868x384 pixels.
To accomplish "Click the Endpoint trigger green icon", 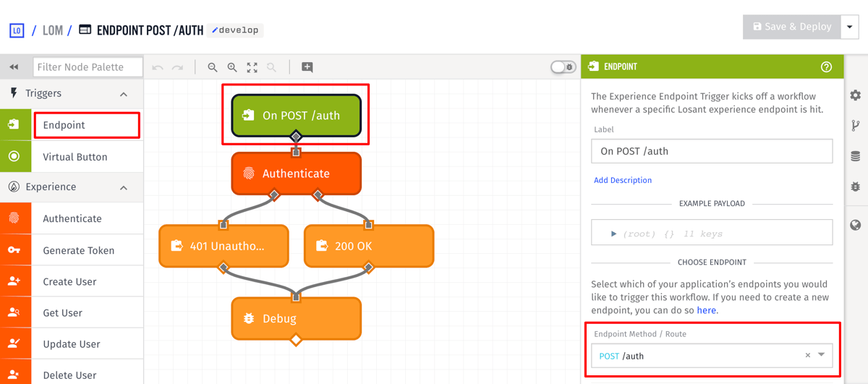I will pyautogui.click(x=14, y=125).
